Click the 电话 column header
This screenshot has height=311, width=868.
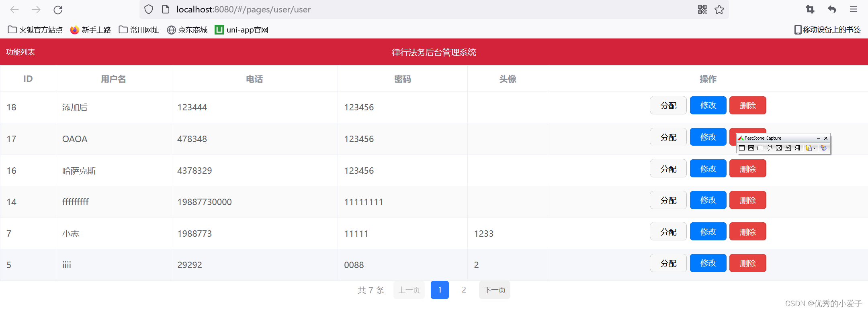[254, 79]
